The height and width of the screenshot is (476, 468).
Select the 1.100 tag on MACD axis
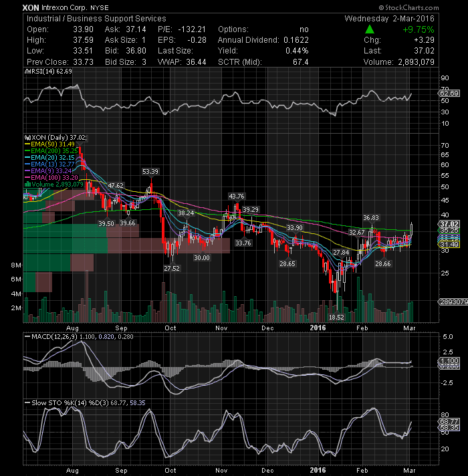pyautogui.click(x=449, y=360)
